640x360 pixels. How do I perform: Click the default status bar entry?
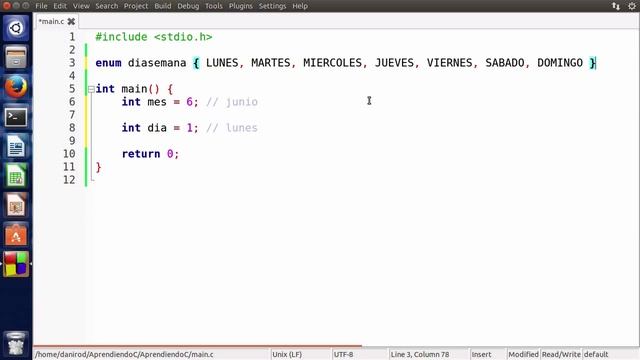click(596, 354)
